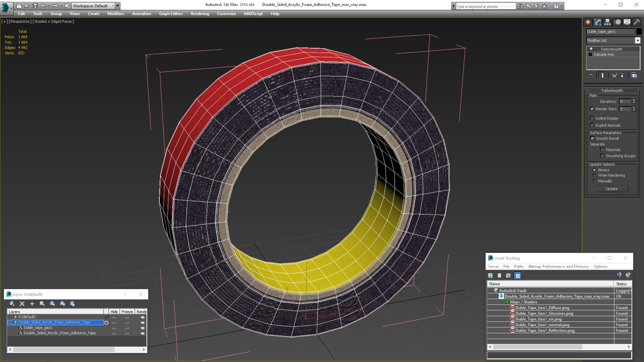Refresh the Asset Tracking list
The height and width of the screenshot is (362, 644).
pyautogui.click(x=490, y=276)
